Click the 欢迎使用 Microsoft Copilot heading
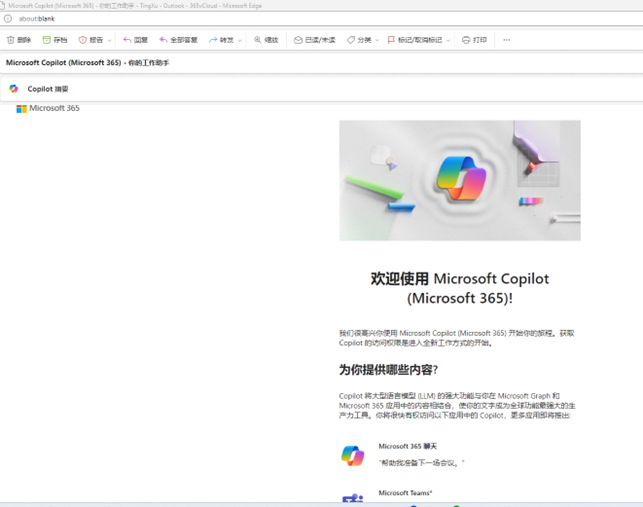 point(460,288)
